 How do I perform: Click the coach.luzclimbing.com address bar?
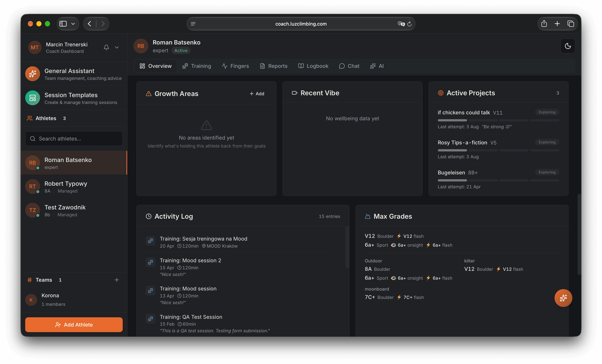(x=301, y=24)
